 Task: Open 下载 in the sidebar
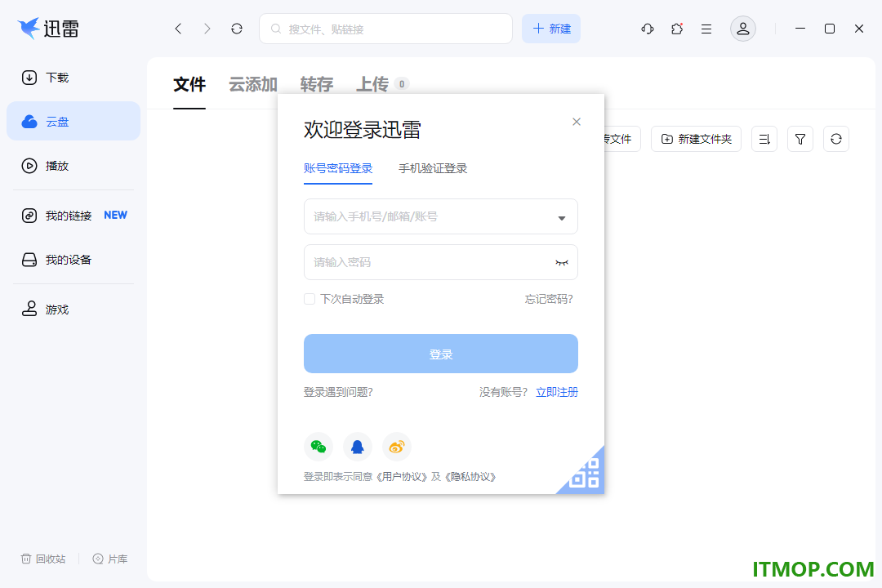click(73, 78)
